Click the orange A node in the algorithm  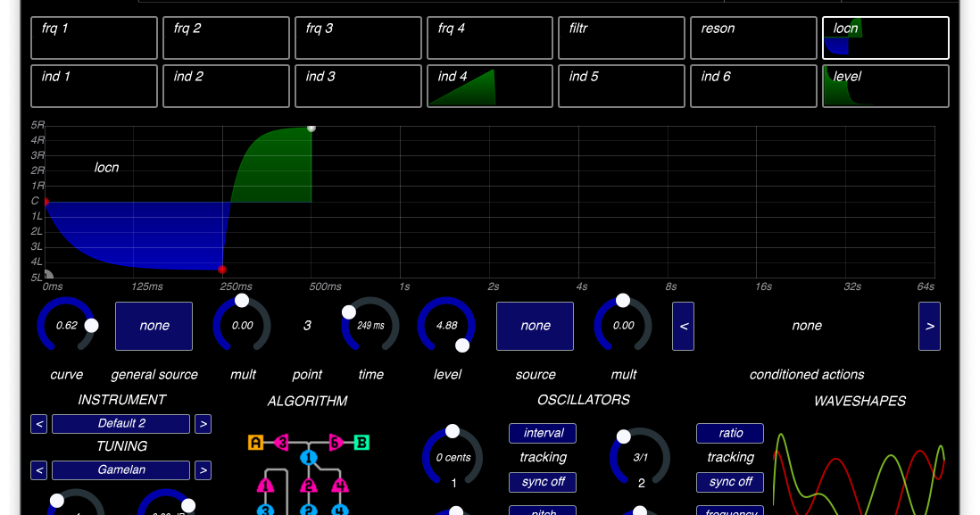[256, 442]
